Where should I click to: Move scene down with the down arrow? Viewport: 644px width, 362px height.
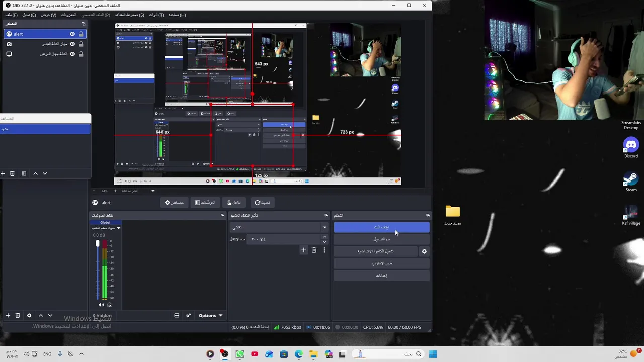click(x=45, y=173)
